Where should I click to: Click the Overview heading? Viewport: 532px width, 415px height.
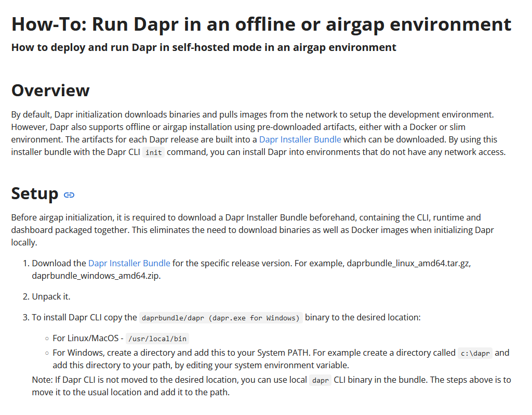pos(50,90)
